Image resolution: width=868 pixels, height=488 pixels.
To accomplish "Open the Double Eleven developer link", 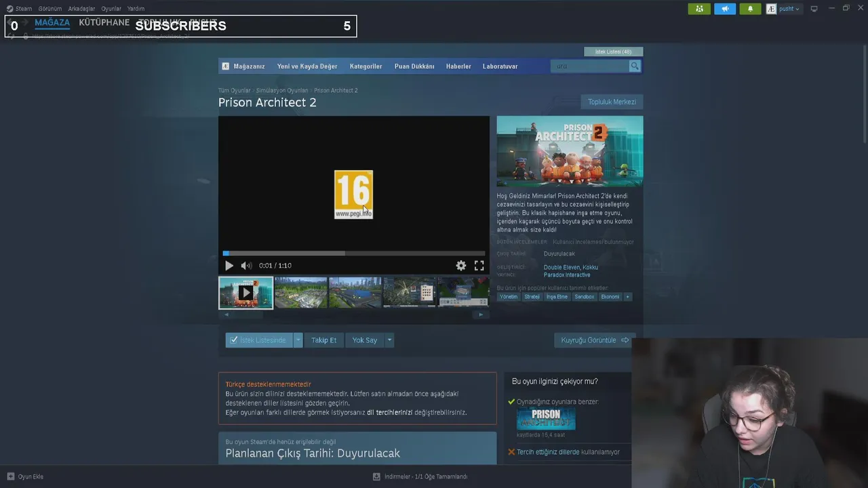I will [561, 267].
